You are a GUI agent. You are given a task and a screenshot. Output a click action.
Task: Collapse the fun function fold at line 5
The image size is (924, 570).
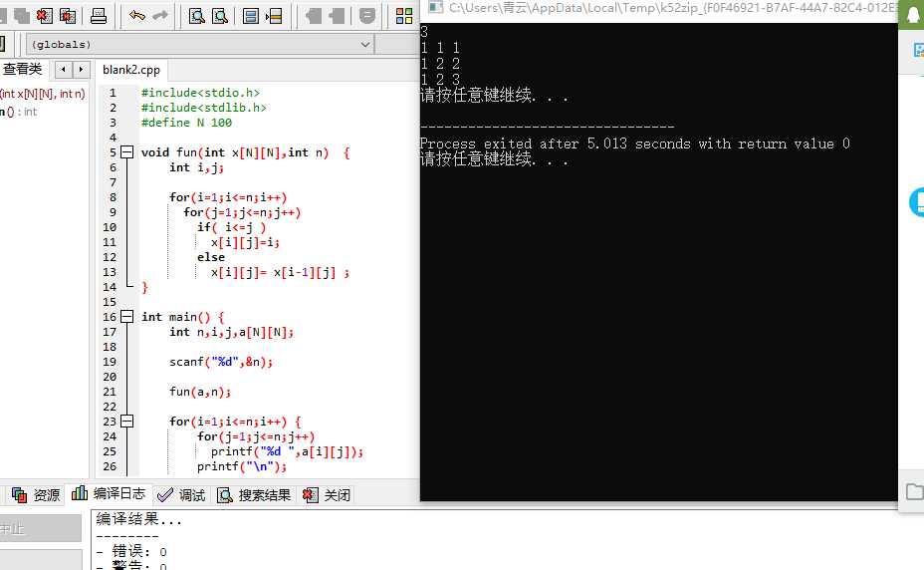pos(126,152)
